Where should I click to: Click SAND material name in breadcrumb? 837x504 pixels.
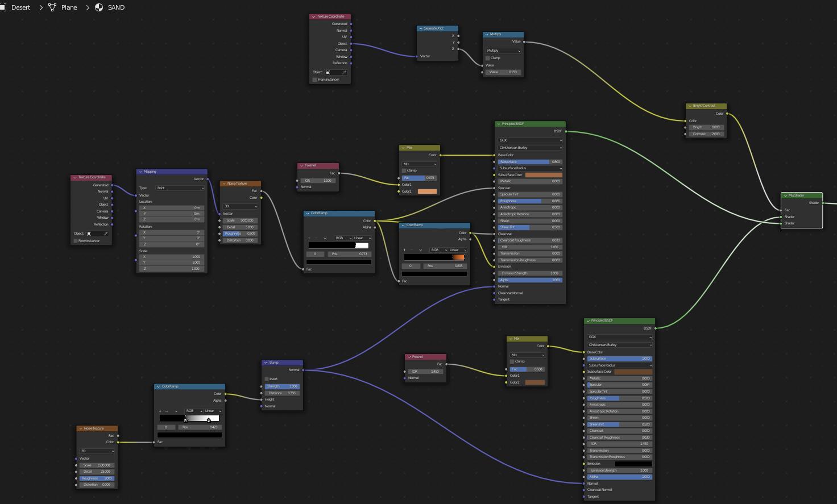[x=116, y=7]
